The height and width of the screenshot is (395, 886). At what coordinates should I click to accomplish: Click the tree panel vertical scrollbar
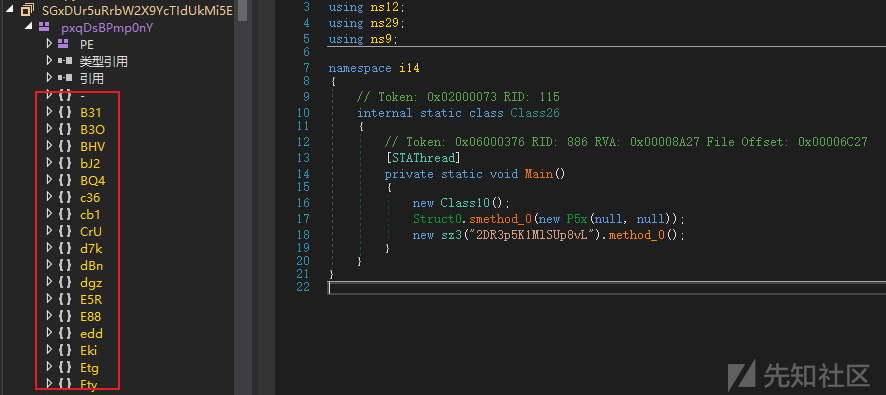(x=241, y=198)
